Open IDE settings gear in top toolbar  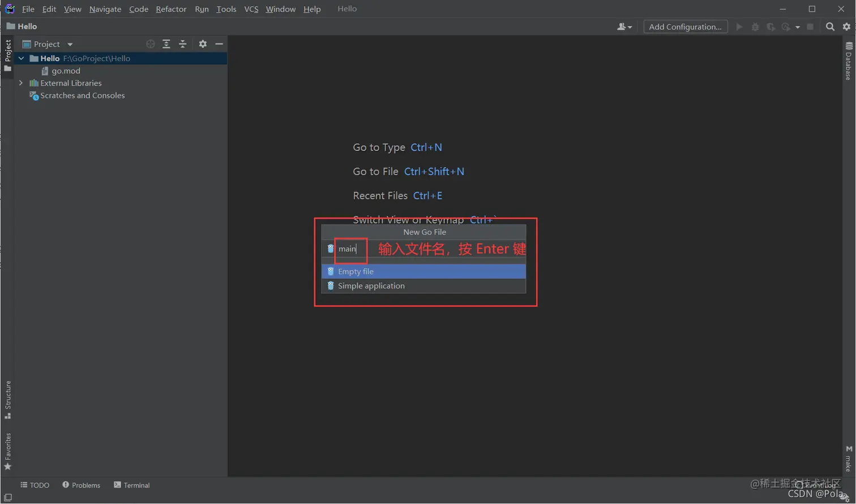pos(846,27)
